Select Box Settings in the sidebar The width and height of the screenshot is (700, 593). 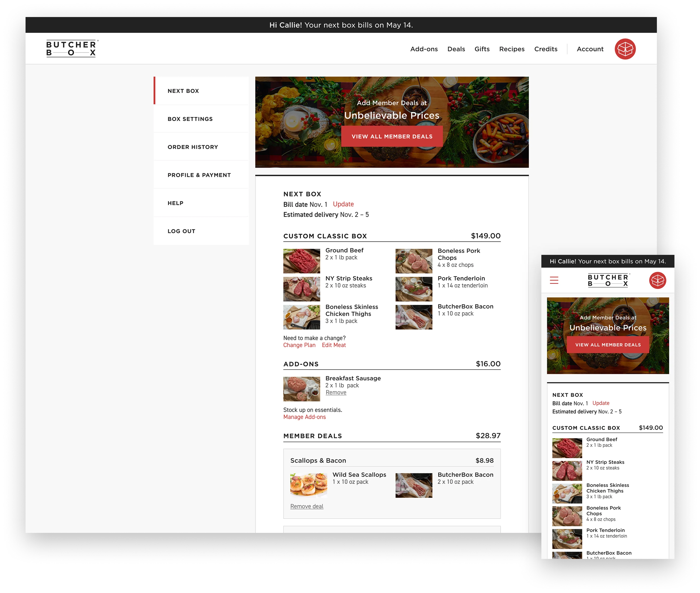click(201, 119)
